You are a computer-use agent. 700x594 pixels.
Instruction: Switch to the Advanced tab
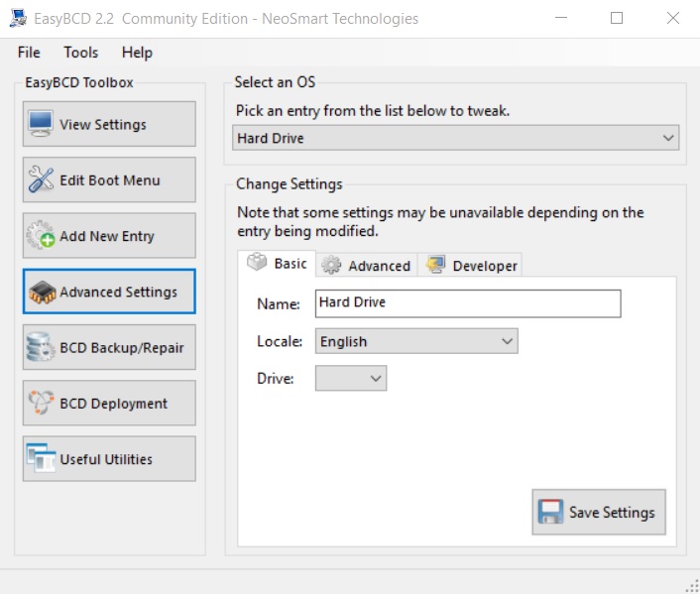click(367, 266)
